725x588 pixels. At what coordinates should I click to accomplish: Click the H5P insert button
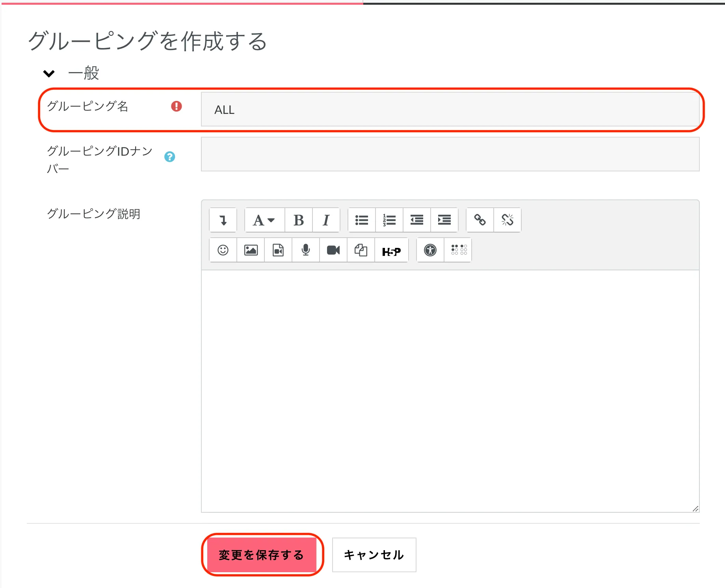[391, 251]
